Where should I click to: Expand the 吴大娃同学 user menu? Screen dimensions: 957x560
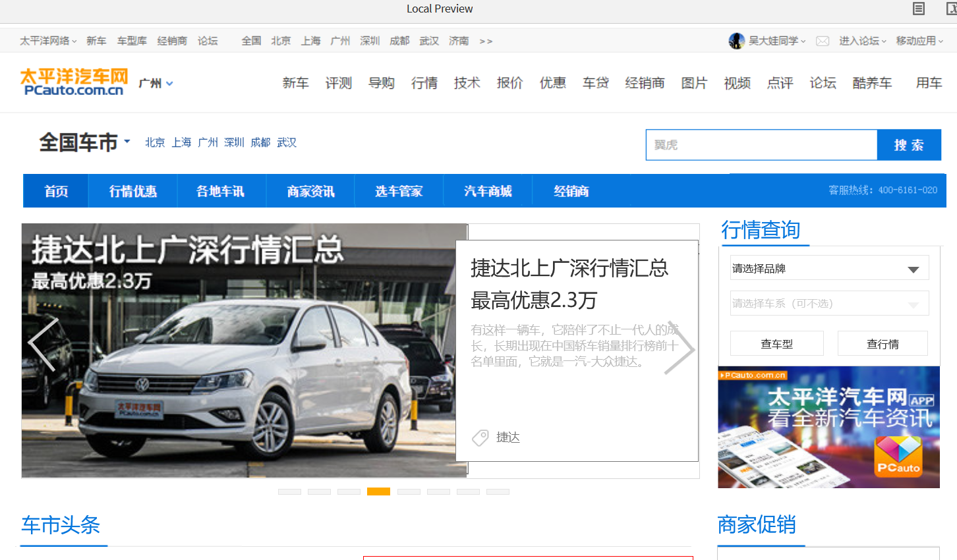click(x=777, y=41)
